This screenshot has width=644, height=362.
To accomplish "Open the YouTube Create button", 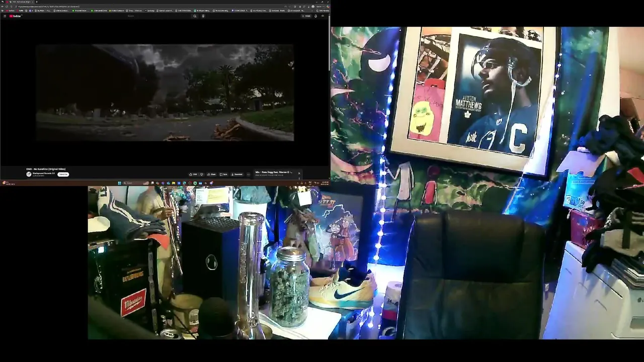I will click(306, 16).
